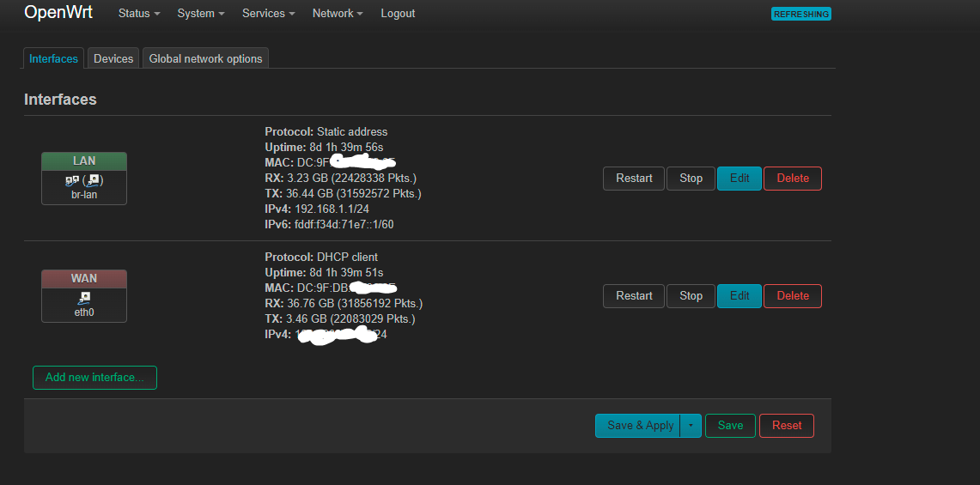
Task: Click the red WAN interface badge
Action: [x=84, y=279]
